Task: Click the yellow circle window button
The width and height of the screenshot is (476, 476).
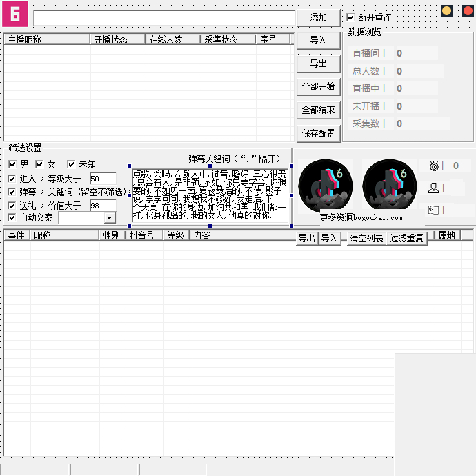Action: pos(446,11)
